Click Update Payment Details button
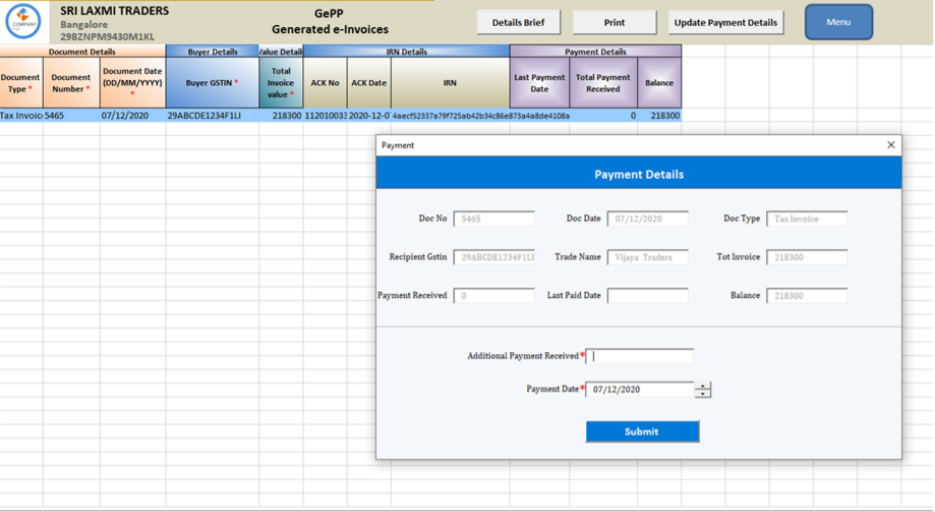The width and height of the screenshot is (935, 512). click(x=725, y=23)
